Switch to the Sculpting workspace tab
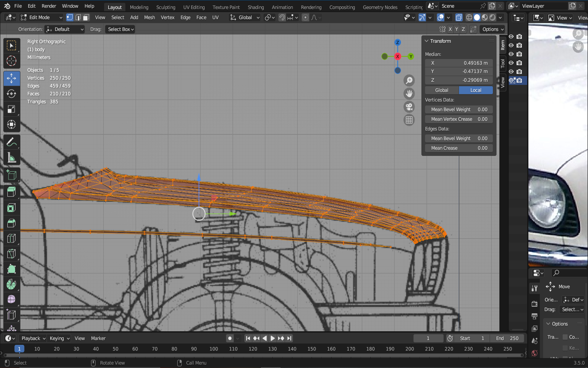The width and height of the screenshot is (588, 368). pyautogui.click(x=165, y=7)
